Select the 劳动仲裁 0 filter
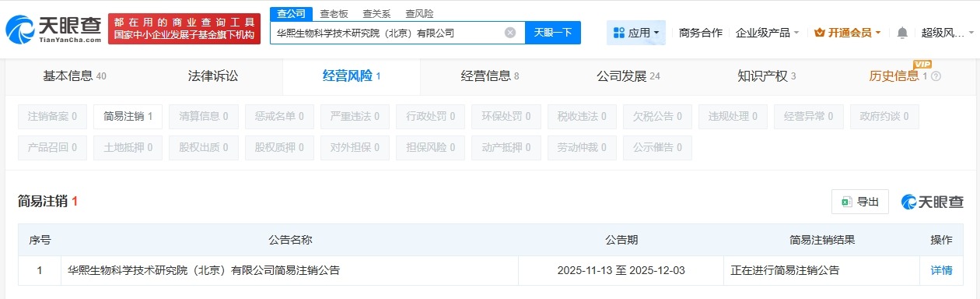The width and height of the screenshot is (980, 299). 582,147
